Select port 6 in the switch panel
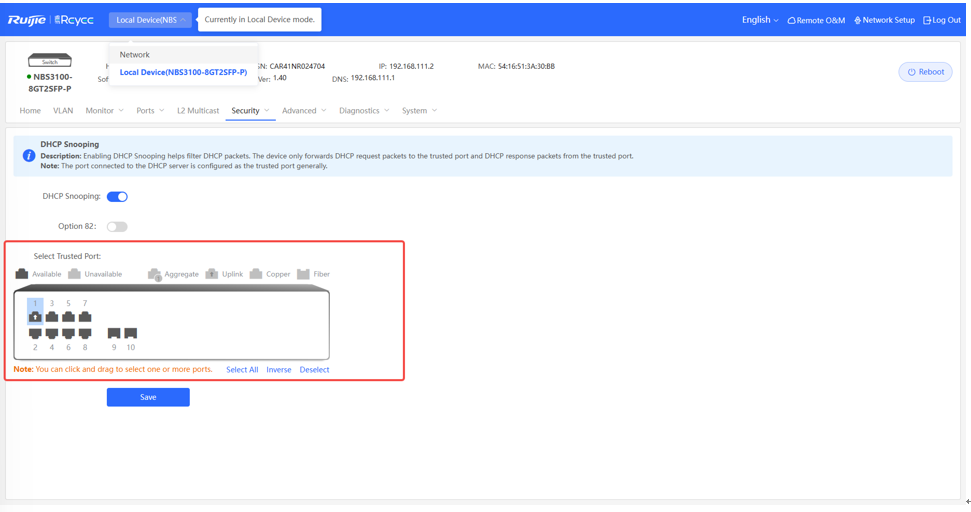Screen dimensions: 971x512 coord(69,334)
